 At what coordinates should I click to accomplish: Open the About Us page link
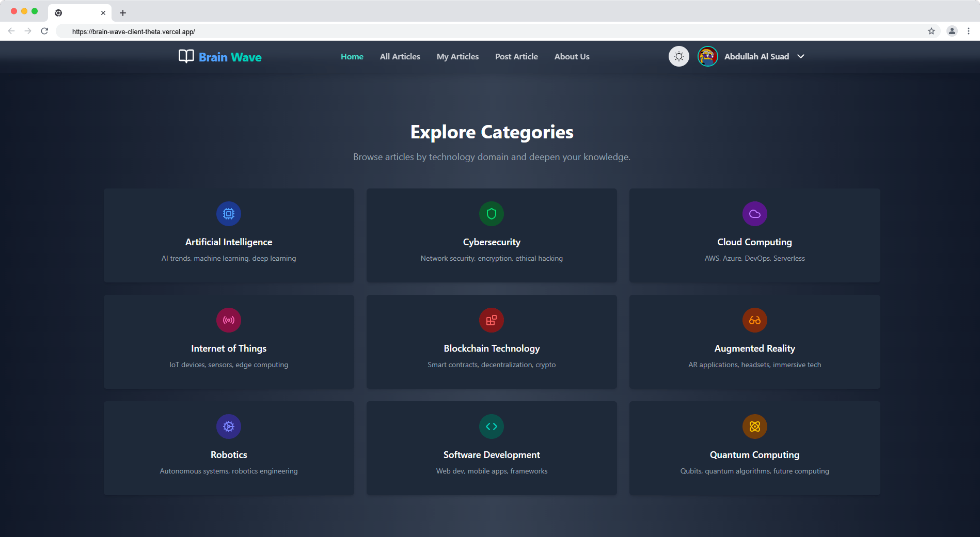(x=572, y=57)
